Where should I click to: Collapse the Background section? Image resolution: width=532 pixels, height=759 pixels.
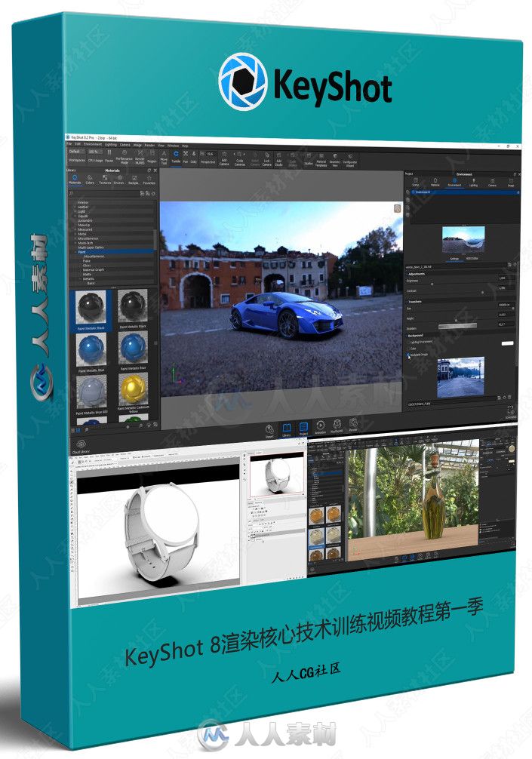click(407, 336)
